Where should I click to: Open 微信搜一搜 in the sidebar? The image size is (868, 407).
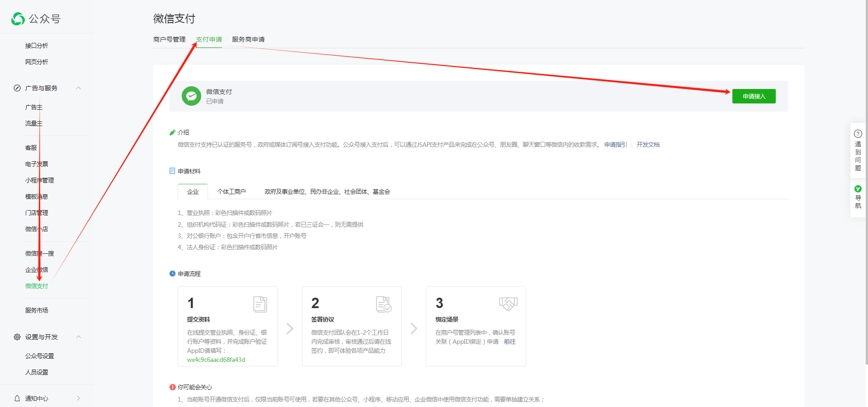point(39,253)
